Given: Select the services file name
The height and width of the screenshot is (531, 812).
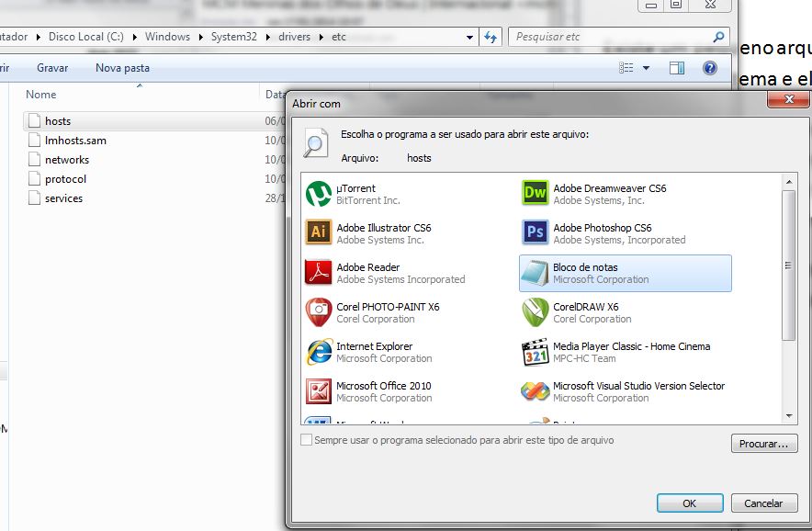Looking at the screenshot, I should click(x=63, y=198).
